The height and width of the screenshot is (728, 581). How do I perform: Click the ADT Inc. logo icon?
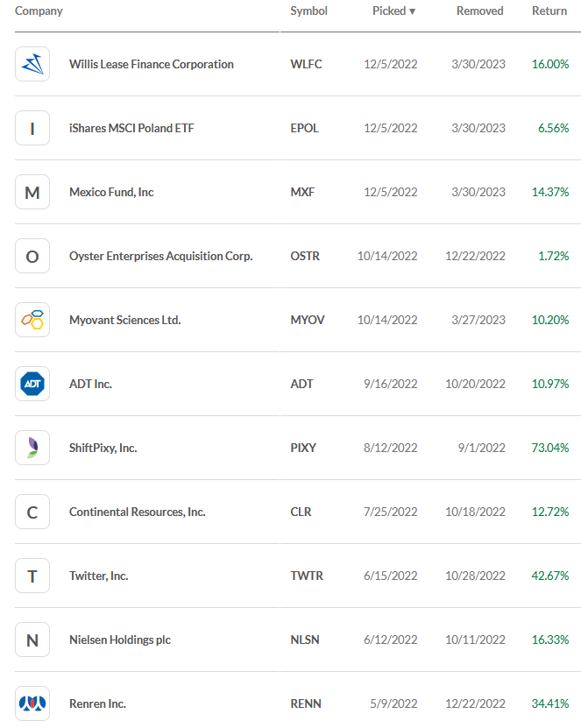click(32, 384)
